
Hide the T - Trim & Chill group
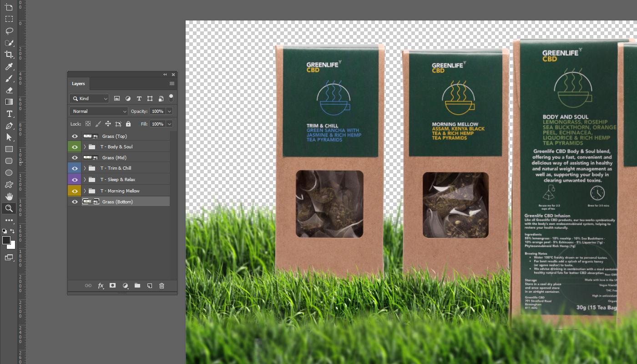click(75, 168)
